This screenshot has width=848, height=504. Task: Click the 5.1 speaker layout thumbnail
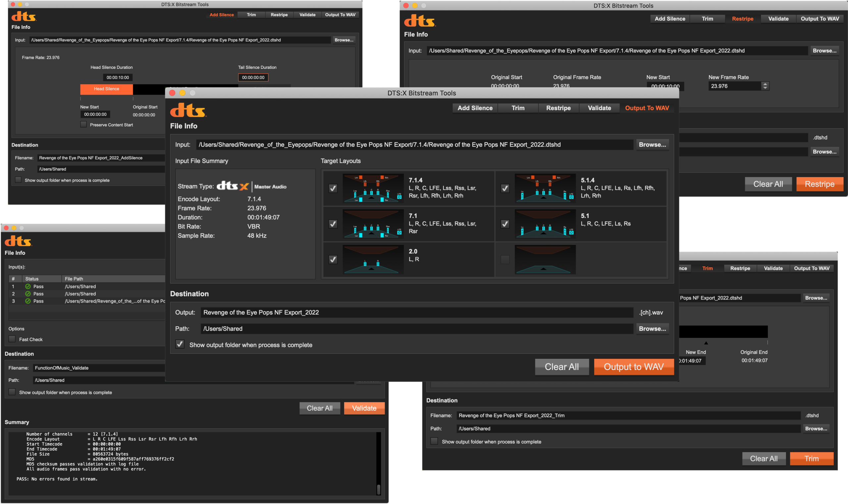pyautogui.click(x=545, y=224)
